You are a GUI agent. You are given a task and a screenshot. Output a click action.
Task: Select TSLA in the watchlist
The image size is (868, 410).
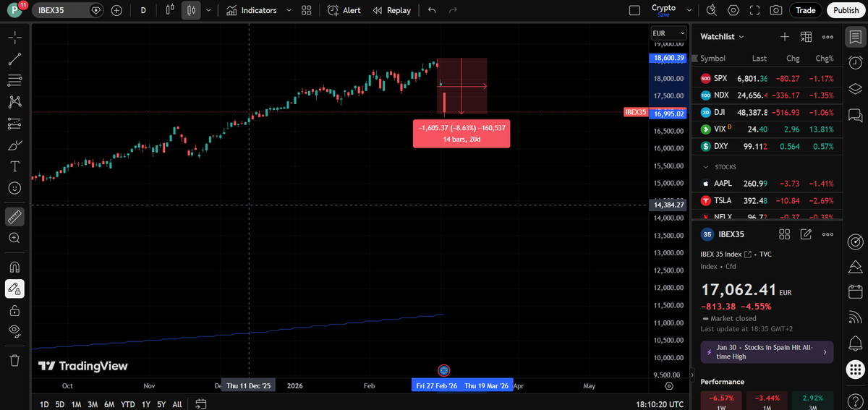(767, 200)
